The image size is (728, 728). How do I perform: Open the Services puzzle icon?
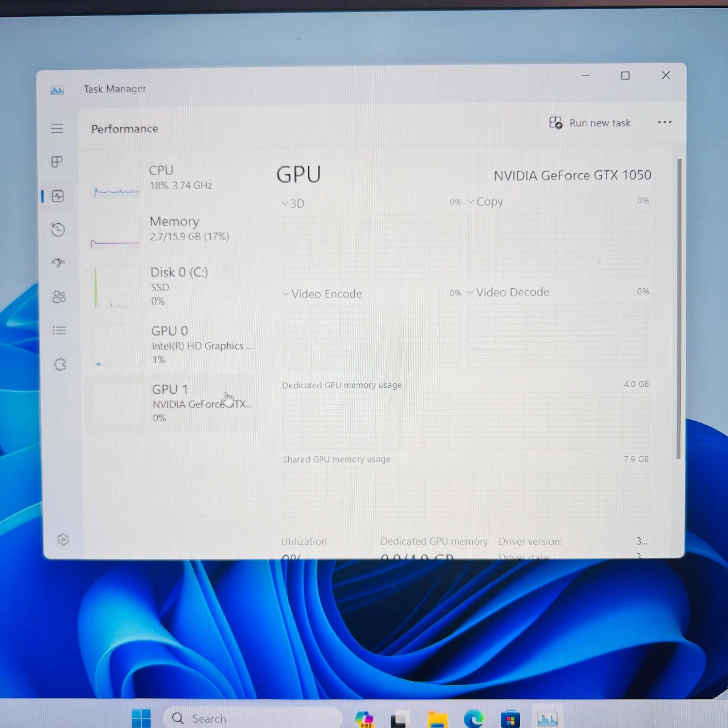coord(60,364)
